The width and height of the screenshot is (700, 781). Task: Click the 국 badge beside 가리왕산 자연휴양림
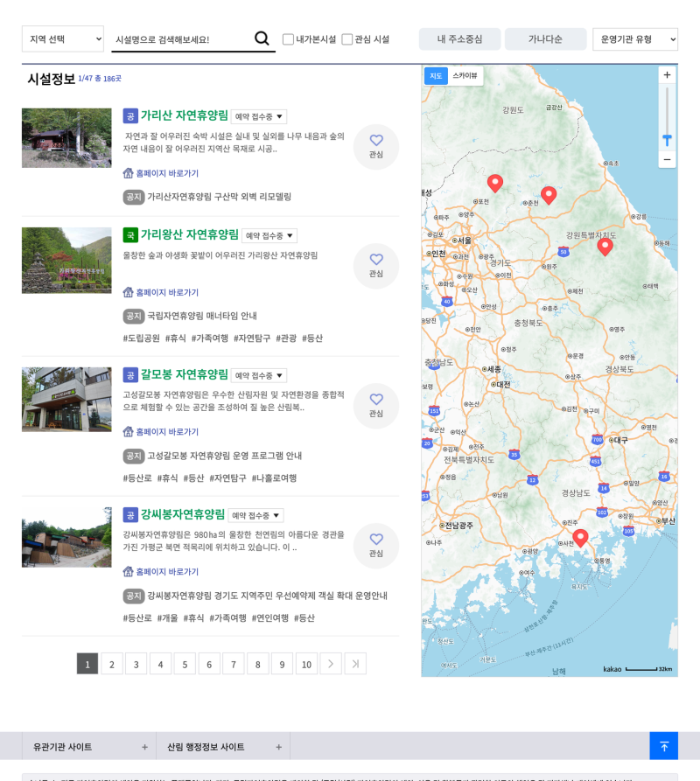tap(130, 235)
